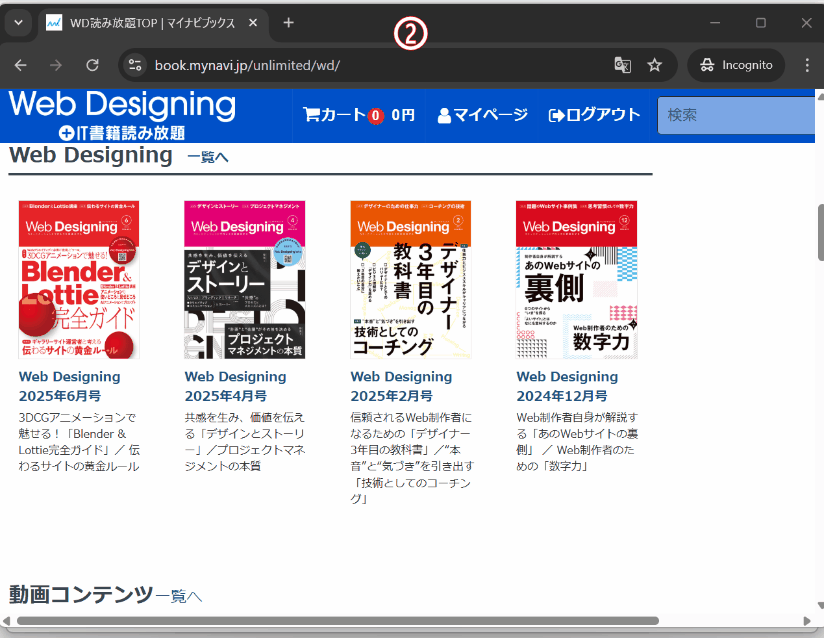The image size is (824, 638).
Task: Open あのWebサイトの裏側 cover thumbnail
Action: coord(576,280)
